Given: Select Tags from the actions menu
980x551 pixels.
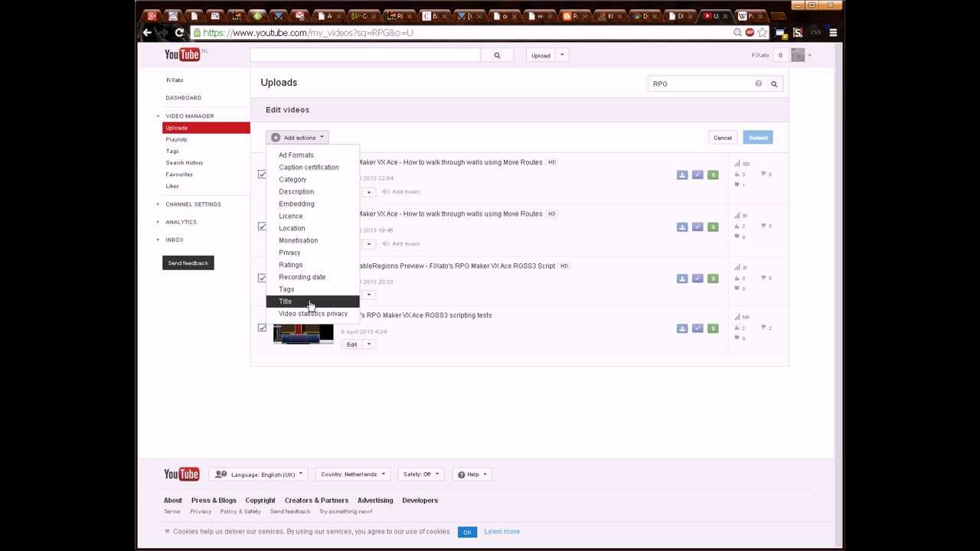Looking at the screenshot, I should point(312,289).
